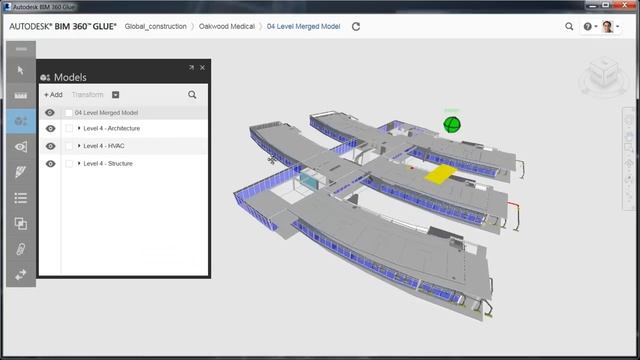Screen dimensions: 640x360
Task: Go to Oakwood Medical breadcrumb
Action: click(x=227, y=26)
